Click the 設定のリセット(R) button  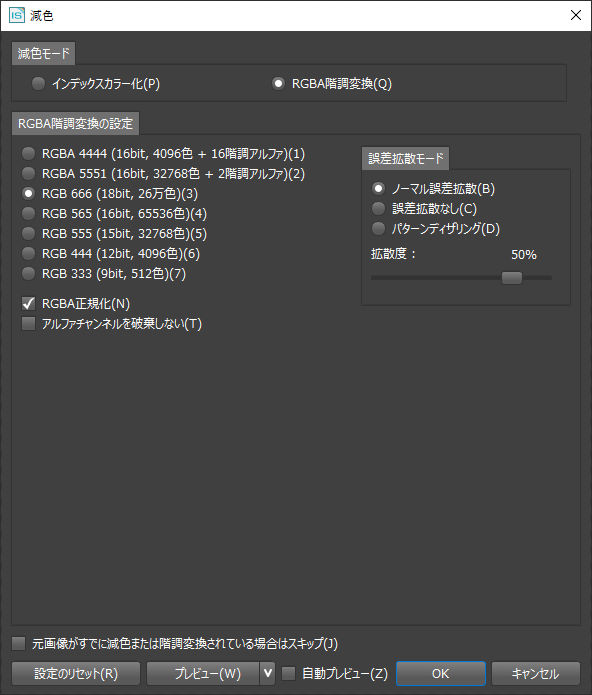click(76, 674)
